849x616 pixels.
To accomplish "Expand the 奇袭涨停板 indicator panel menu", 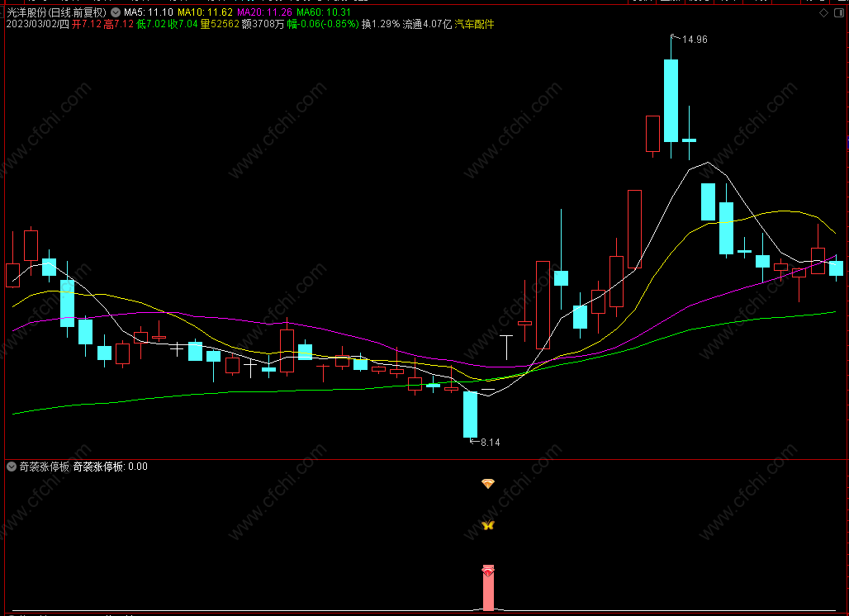I will [x=12, y=467].
